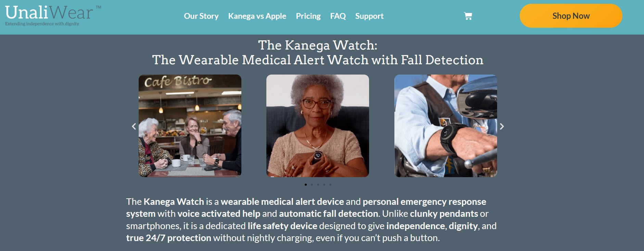Image resolution: width=644 pixels, height=251 pixels.
Task: Open the motorcycle rider watch photo
Action: 446,126
